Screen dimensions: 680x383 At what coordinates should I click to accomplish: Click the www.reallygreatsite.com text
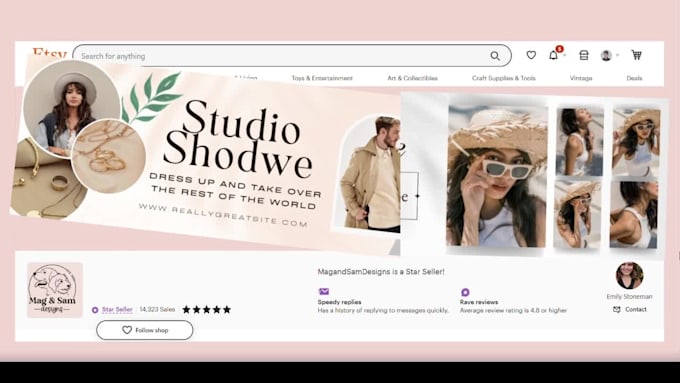223,215
